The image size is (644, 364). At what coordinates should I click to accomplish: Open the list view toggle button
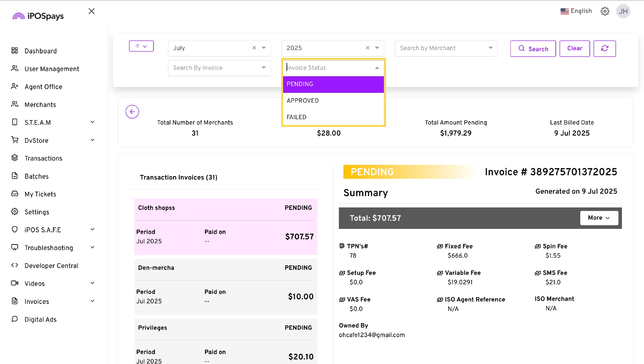coord(141,46)
